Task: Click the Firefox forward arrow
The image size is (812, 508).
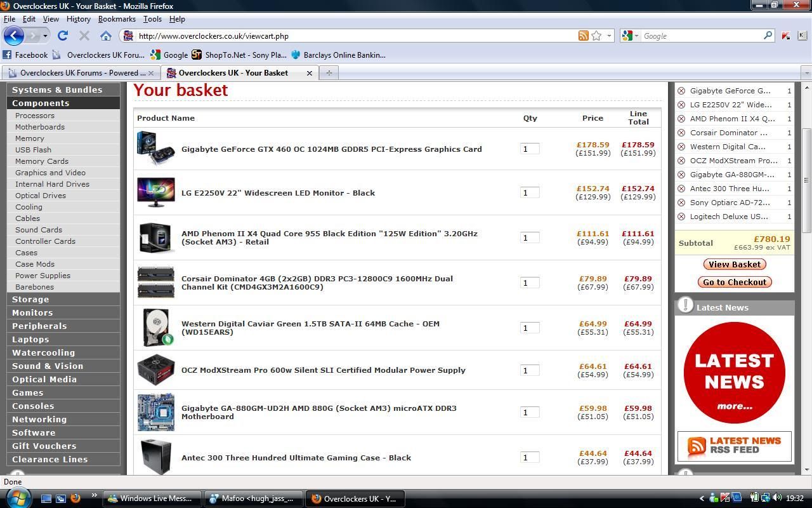Action: click(34, 36)
